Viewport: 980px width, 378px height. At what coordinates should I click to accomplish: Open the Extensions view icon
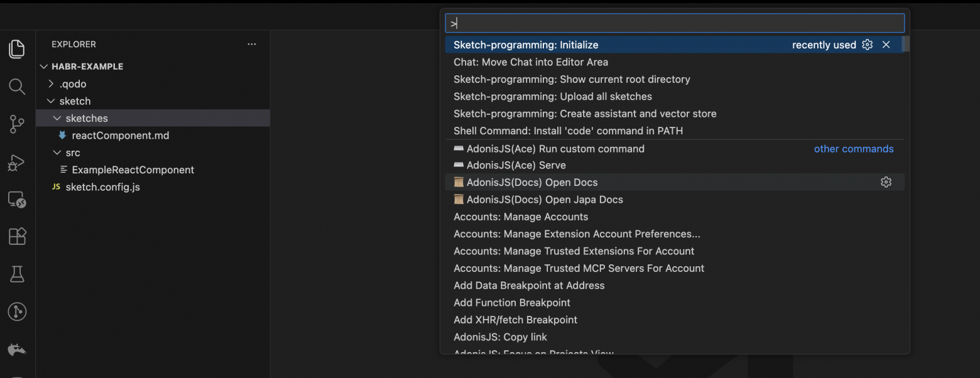click(x=17, y=237)
